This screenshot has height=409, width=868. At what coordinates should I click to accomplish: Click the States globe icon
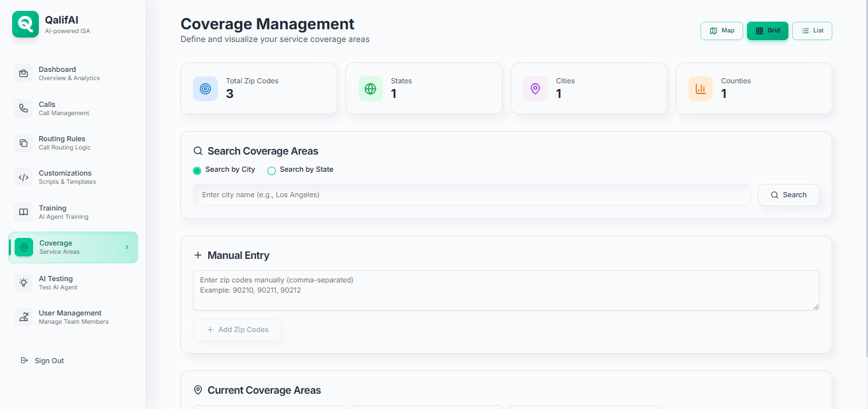[x=371, y=89]
